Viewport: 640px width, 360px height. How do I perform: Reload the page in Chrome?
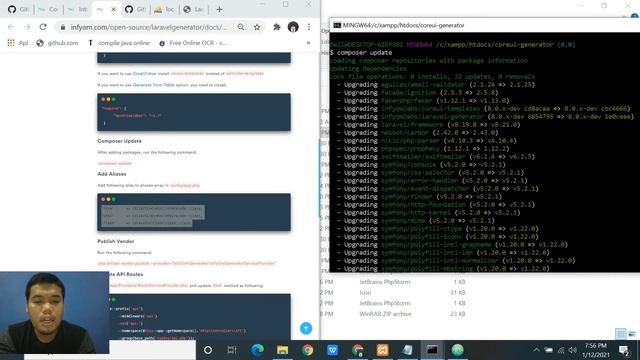(43, 27)
